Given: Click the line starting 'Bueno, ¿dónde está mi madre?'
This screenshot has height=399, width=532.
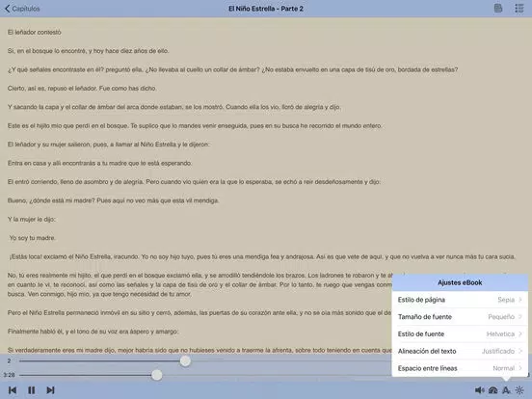Looking at the screenshot, I should tap(113, 200).
